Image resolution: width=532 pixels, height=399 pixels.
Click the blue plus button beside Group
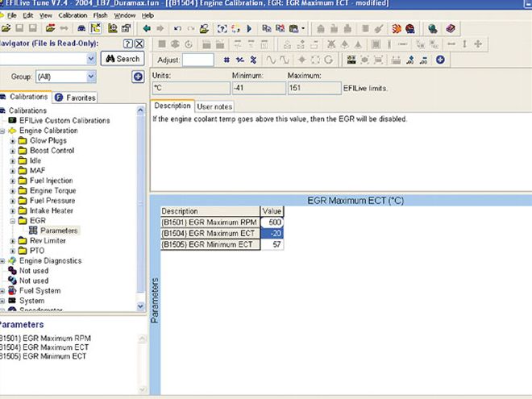pos(138,77)
